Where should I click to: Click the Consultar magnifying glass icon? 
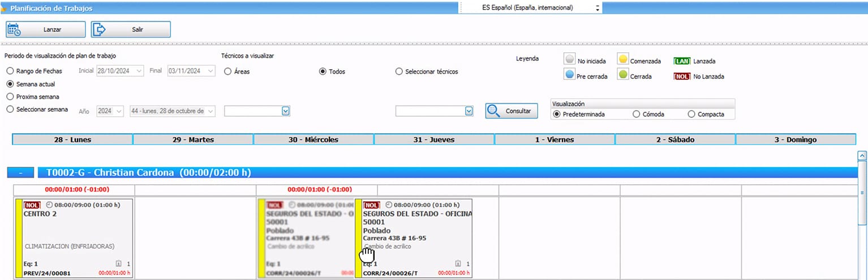coord(493,111)
